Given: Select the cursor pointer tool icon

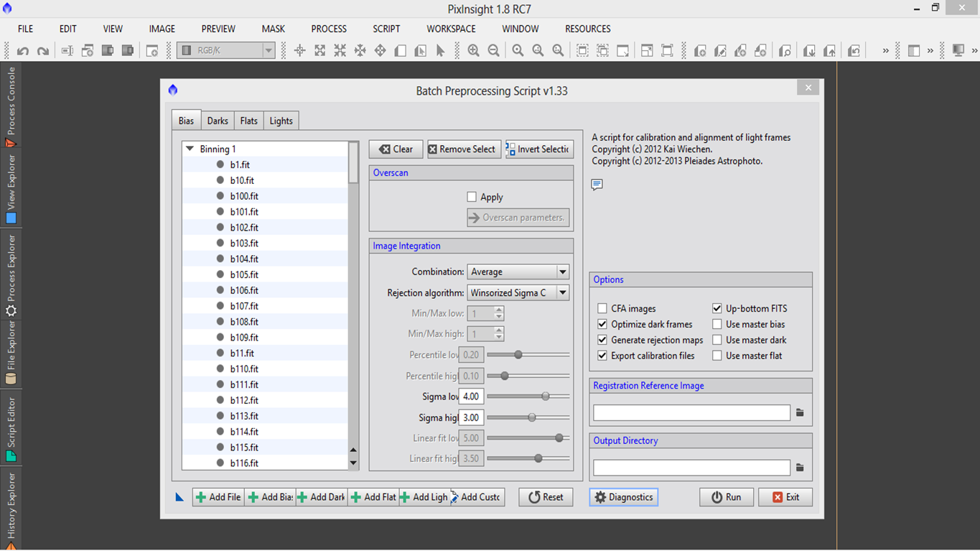Looking at the screenshot, I should tap(440, 50).
